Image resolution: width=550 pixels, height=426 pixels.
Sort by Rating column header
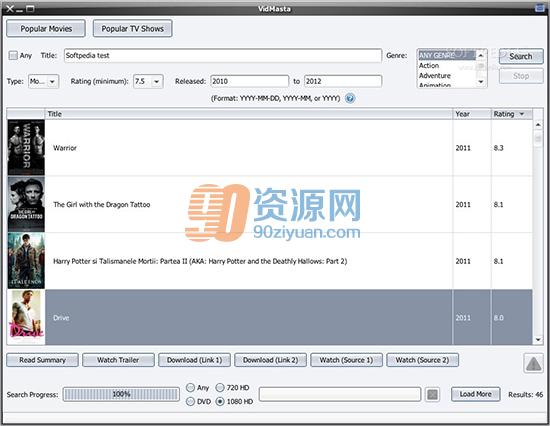[x=511, y=114]
